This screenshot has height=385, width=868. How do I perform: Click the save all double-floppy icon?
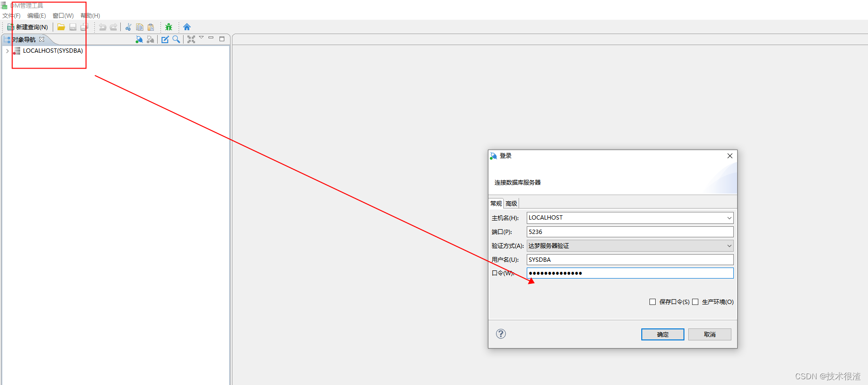[x=84, y=27]
